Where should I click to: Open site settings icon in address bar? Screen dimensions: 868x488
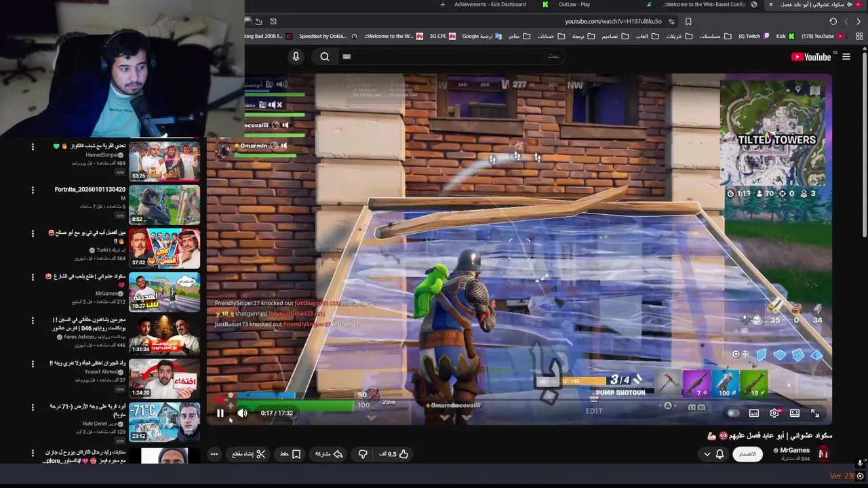pos(672,22)
